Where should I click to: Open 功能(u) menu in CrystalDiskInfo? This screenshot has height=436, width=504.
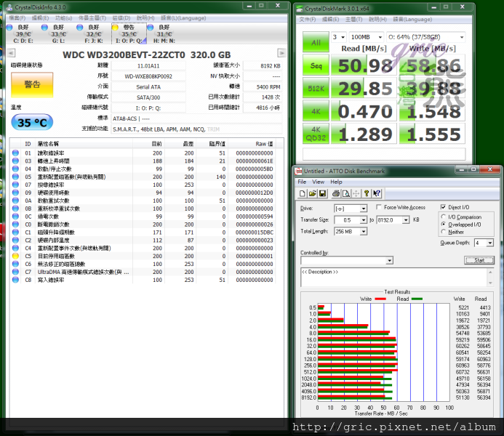64,18
